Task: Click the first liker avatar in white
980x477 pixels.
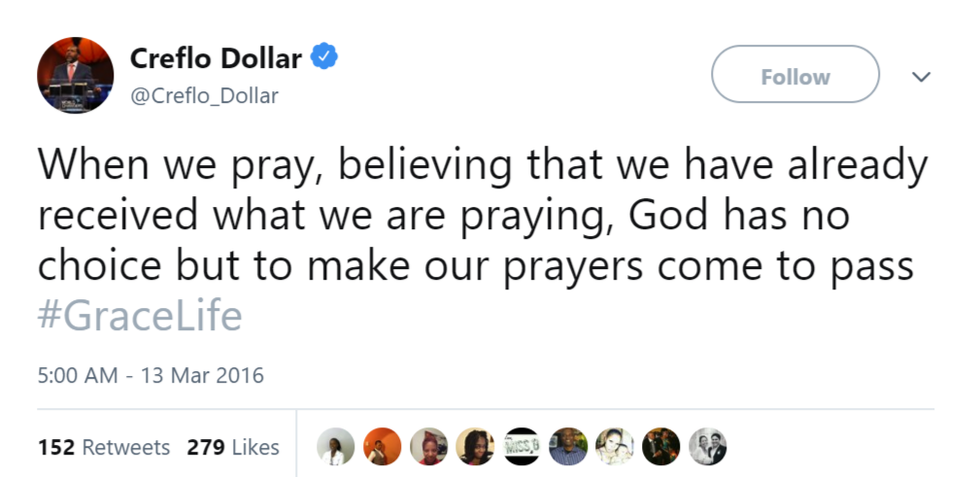Action: click(336, 447)
